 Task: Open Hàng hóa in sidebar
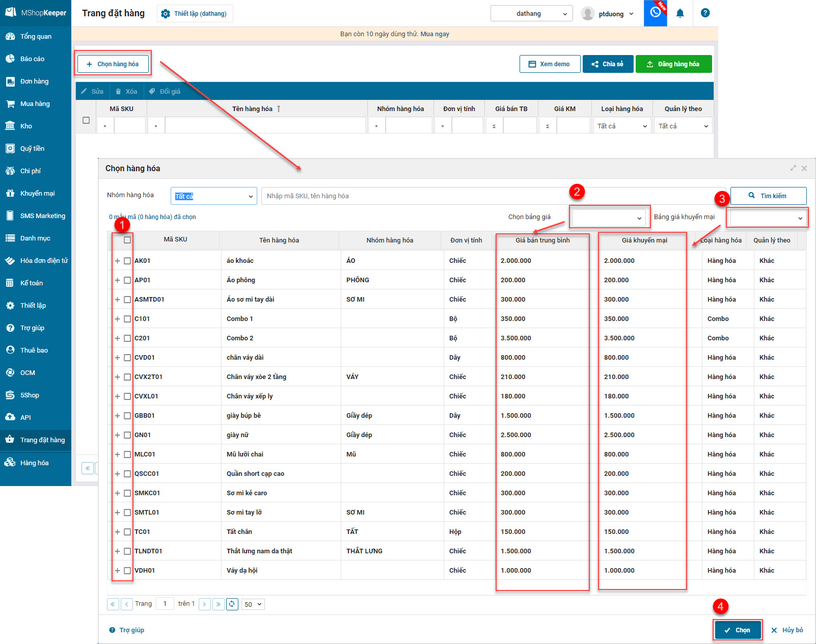tap(36, 463)
